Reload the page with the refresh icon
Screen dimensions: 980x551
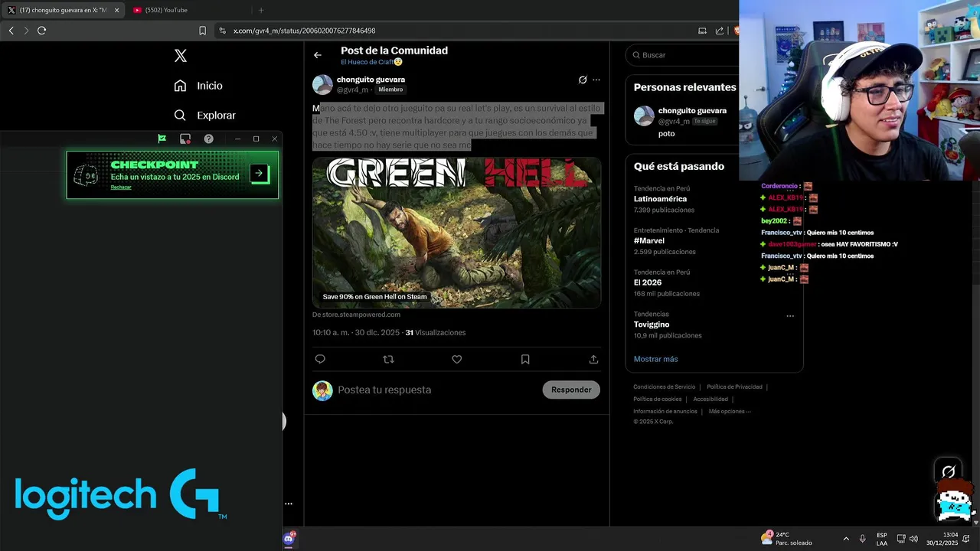[x=42, y=31]
